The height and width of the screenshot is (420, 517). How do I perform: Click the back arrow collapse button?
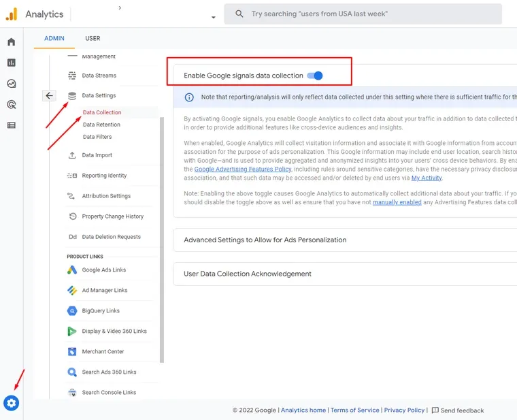[49, 96]
